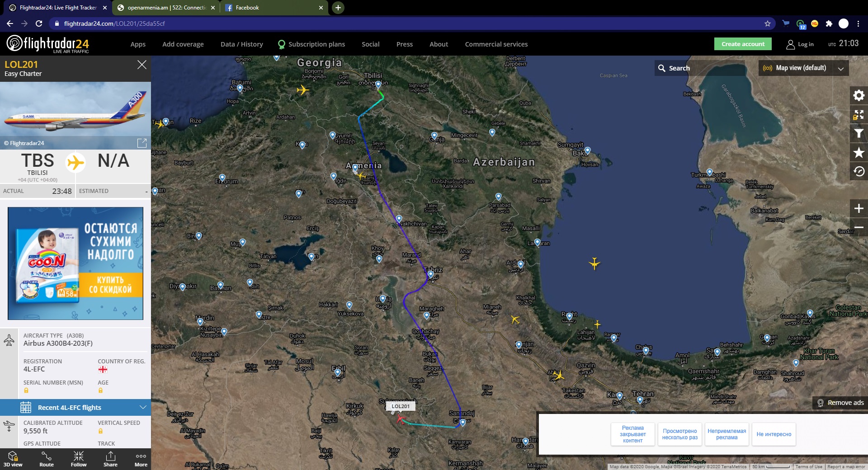Open the Data / History menu

[x=241, y=44]
